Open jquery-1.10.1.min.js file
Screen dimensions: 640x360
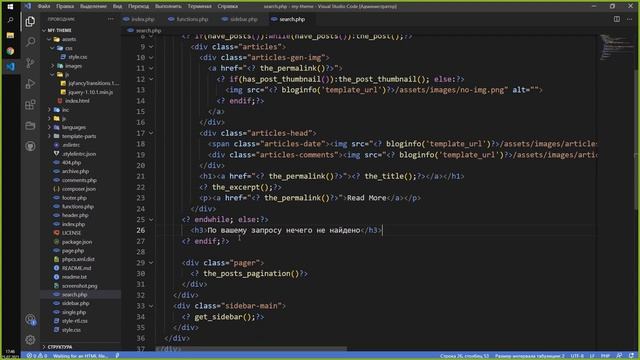pyautogui.click(x=91, y=92)
